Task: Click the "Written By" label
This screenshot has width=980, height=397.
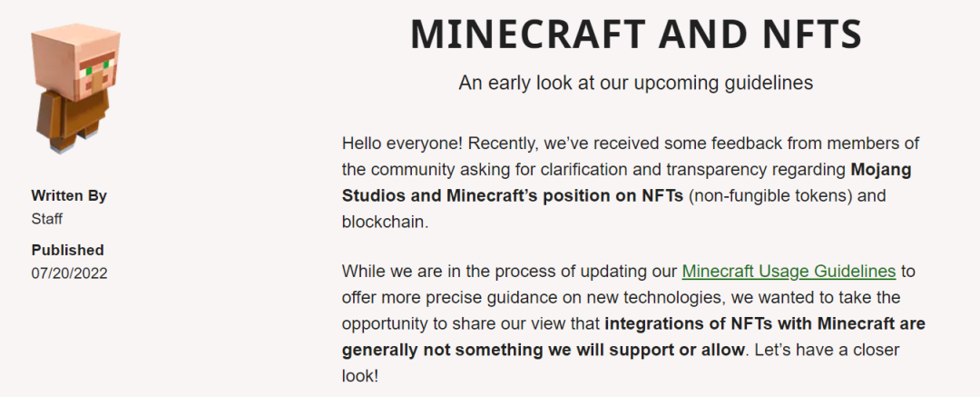Action: click(69, 195)
